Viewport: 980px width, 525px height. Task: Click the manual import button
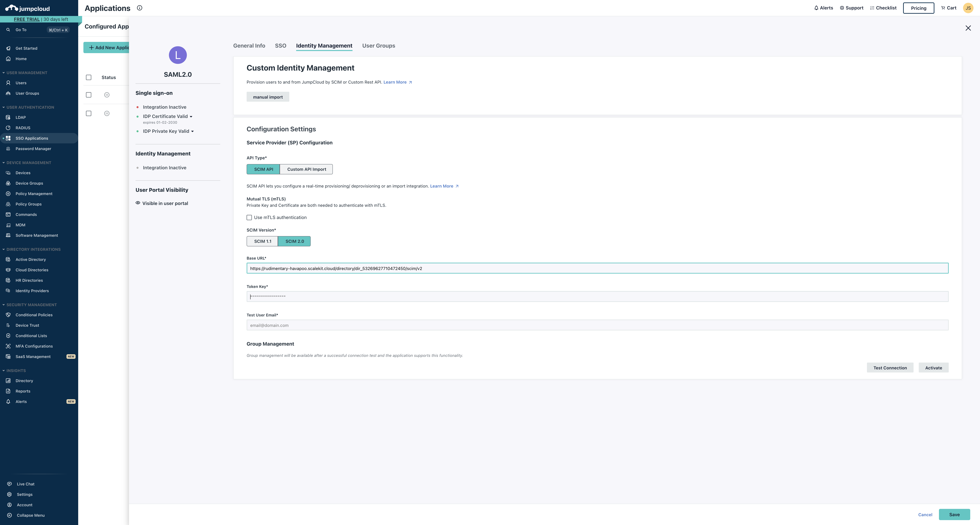click(268, 97)
